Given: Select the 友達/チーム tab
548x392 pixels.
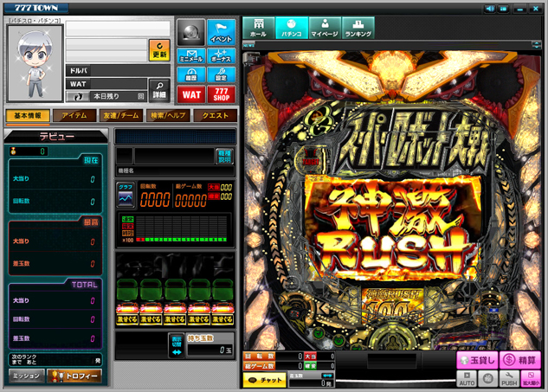Looking at the screenshot, I should pyautogui.click(x=121, y=116).
